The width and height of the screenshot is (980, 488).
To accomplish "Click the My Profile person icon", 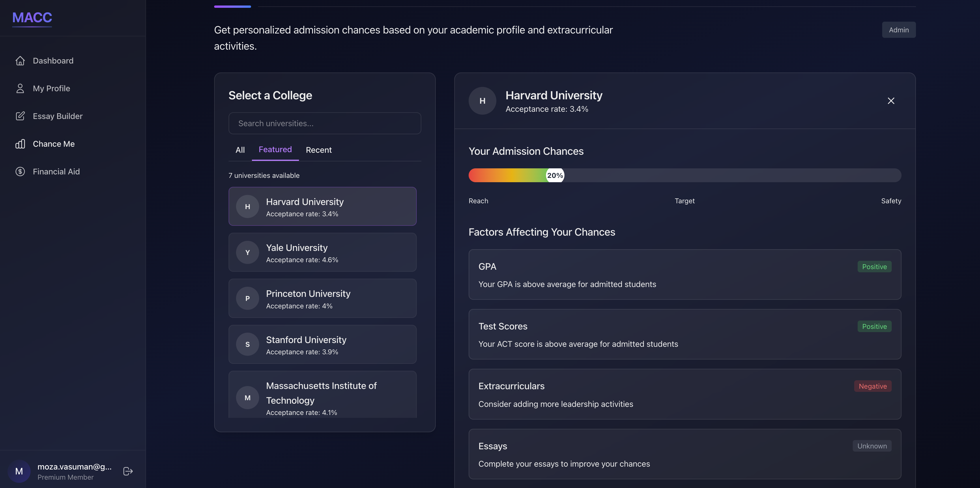I will [20, 88].
